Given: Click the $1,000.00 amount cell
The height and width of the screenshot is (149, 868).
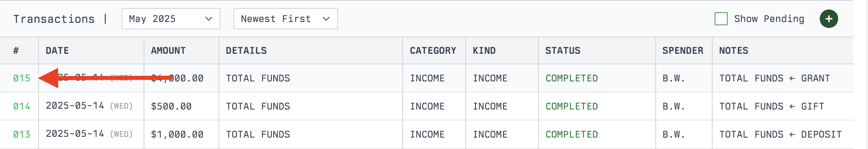Looking at the screenshot, I should click(177, 134).
